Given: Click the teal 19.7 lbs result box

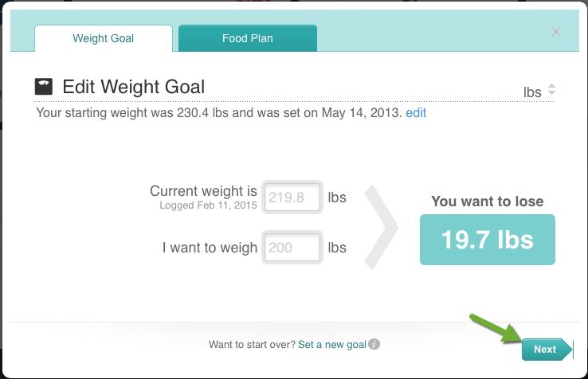Looking at the screenshot, I should (x=487, y=240).
